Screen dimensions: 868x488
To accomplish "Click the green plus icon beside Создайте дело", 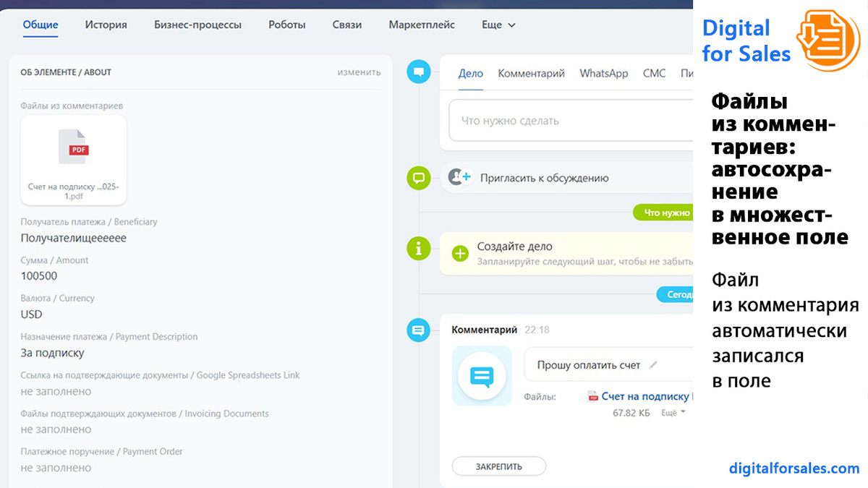I will (x=460, y=253).
